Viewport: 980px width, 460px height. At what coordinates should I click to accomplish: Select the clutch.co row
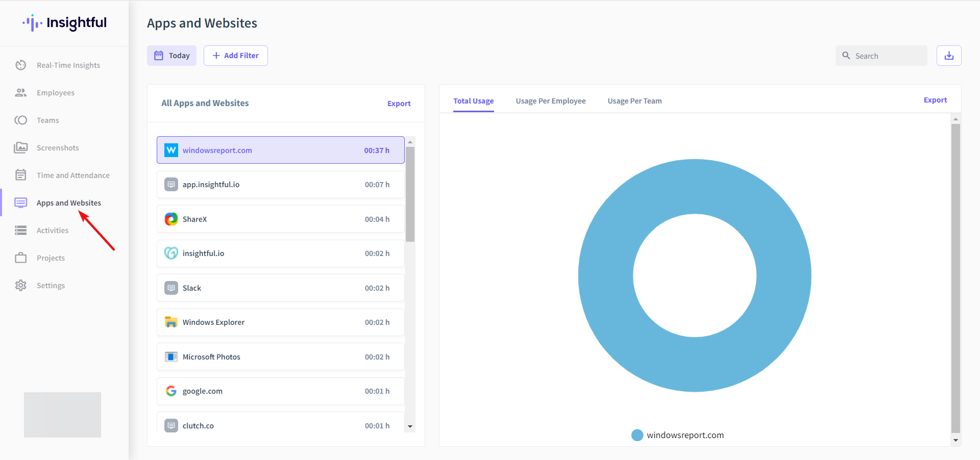[281, 423]
